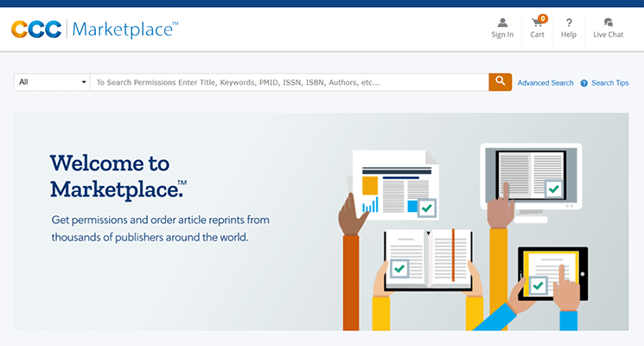The height and width of the screenshot is (346, 644).
Task: Open the Search Tips link
Action: [x=609, y=83]
